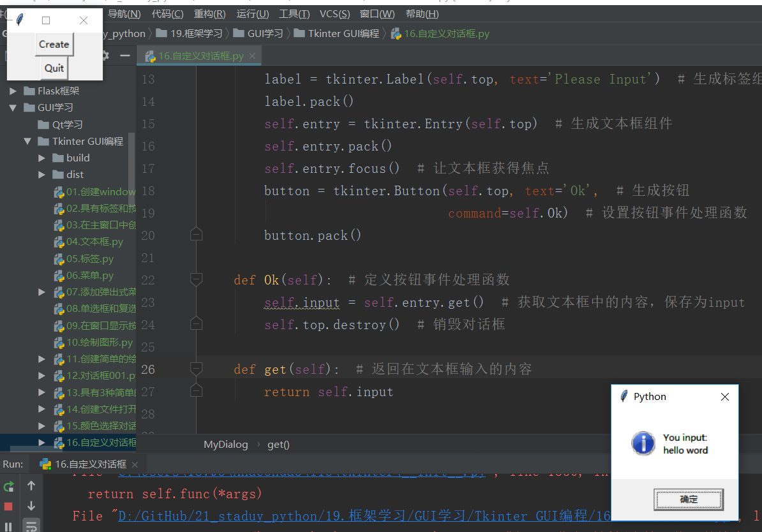Open the 运行(U) menu
762x532 pixels.
click(253, 14)
